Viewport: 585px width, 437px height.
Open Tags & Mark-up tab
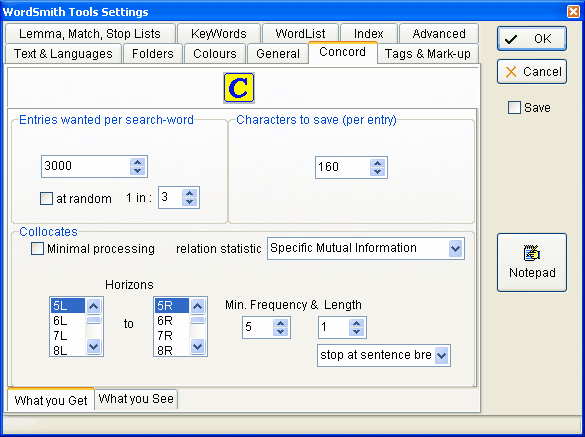tap(428, 54)
